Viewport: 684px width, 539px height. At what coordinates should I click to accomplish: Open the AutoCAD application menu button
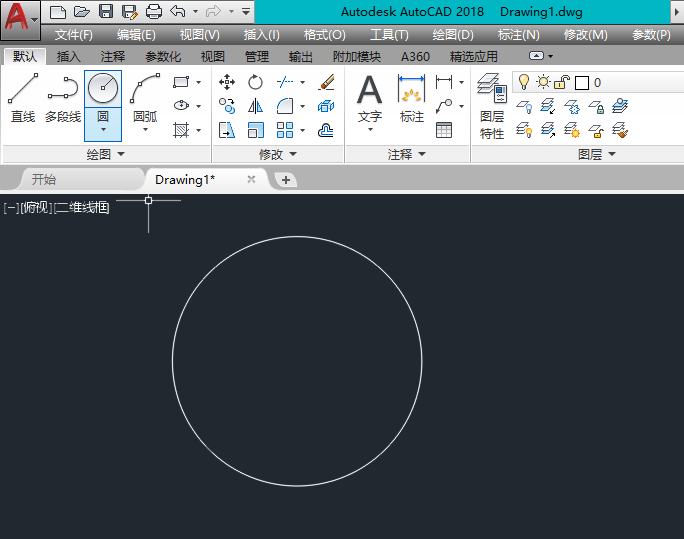pos(20,19)
